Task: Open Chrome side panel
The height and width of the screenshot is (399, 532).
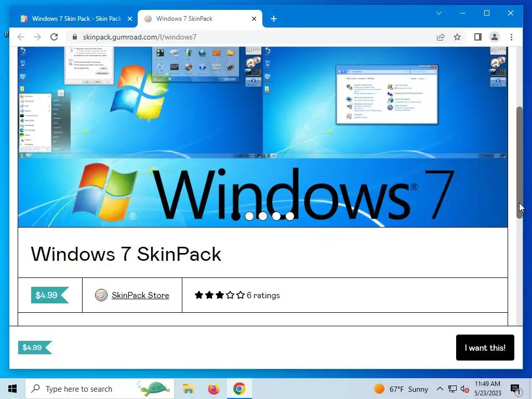Action: click(x=478, y=37)
